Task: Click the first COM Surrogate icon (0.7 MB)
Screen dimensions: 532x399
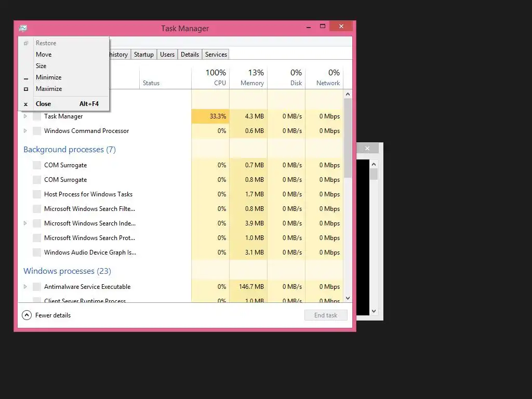Action: [37, 165]
